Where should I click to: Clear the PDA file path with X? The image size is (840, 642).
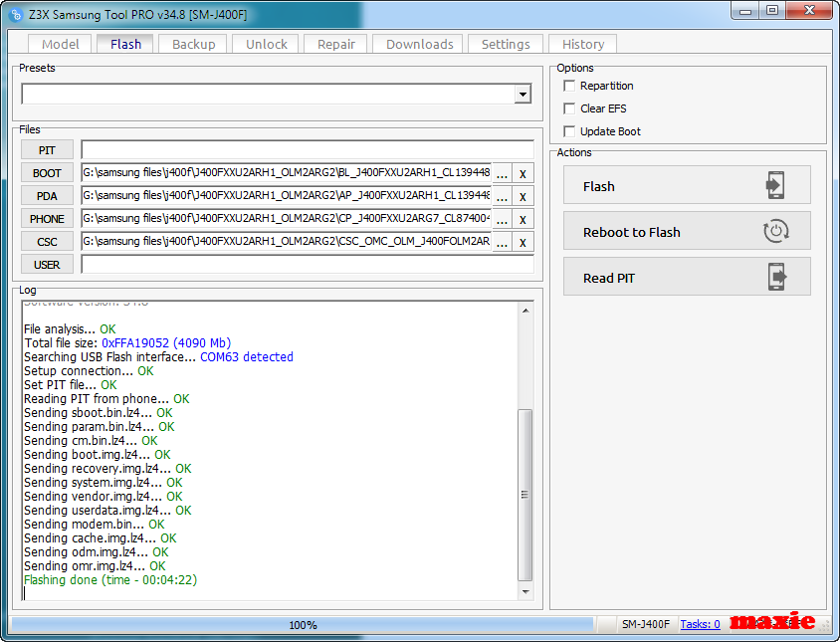[523, 197]
